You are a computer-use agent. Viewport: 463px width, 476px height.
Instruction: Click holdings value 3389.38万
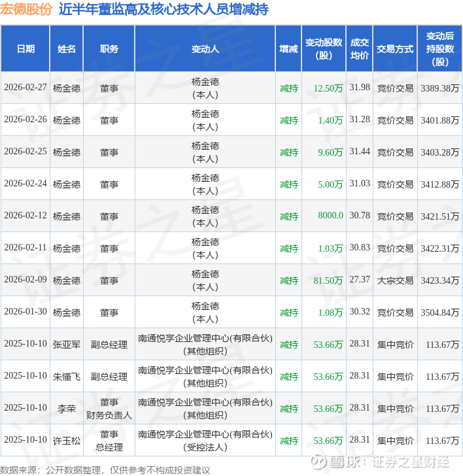(x=440, y=88)
